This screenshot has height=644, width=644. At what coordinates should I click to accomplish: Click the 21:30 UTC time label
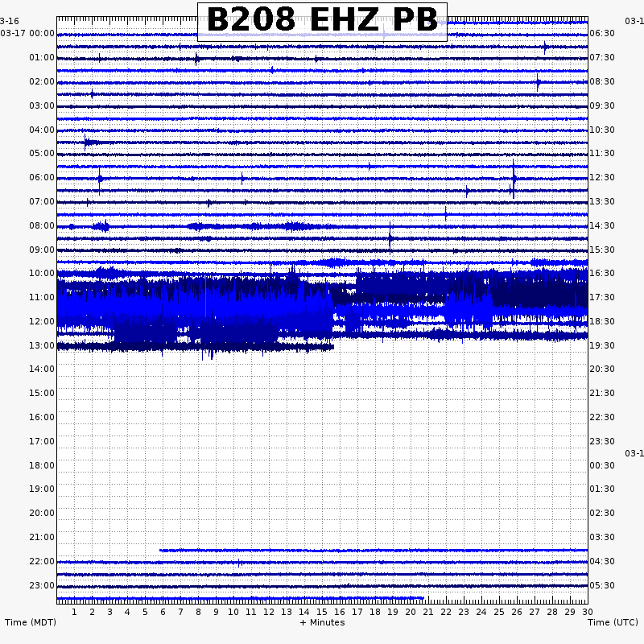pyautogui.click(x=602, y=393)
